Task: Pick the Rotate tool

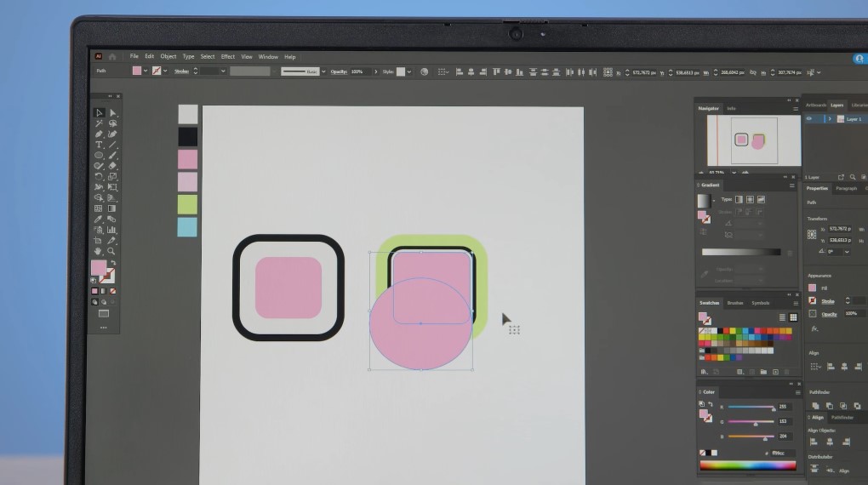Action: click(x=99, y=177)
